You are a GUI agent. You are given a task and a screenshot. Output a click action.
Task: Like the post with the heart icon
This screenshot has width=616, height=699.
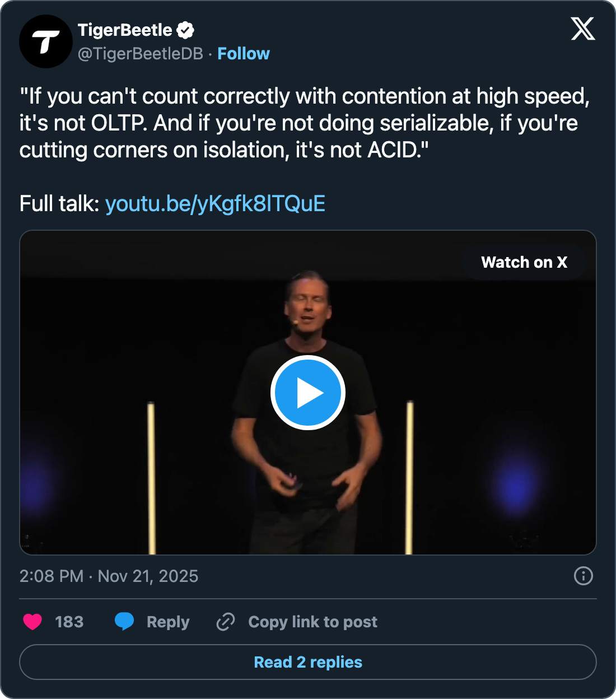click(x=32, y=622)
